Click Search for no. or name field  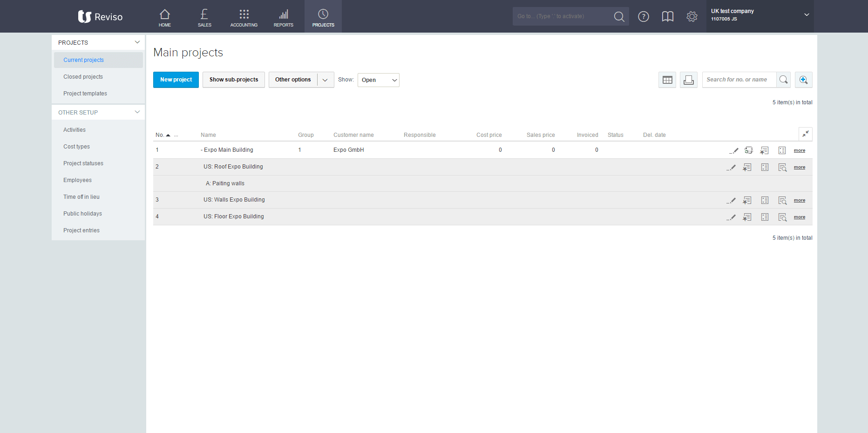[739, 80]
